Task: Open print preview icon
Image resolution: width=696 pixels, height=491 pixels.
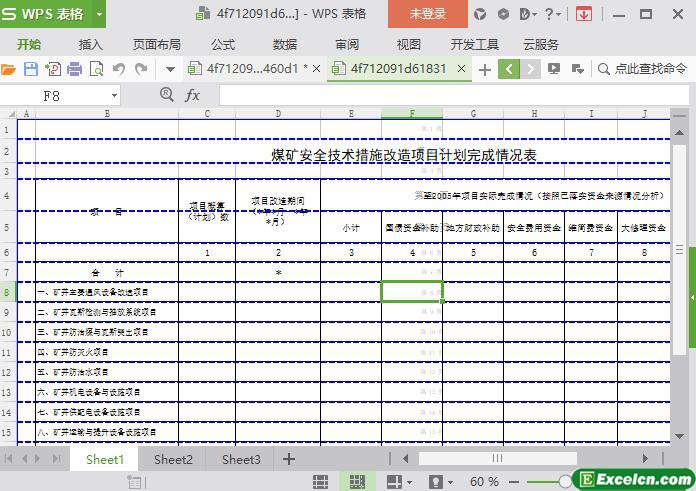Action: (x=97, y=69)
